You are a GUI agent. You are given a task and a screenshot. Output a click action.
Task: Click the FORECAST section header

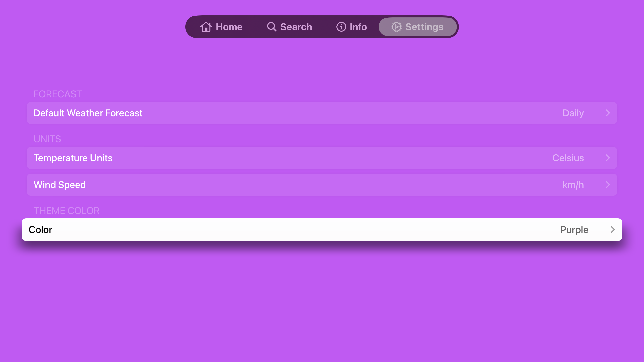tap(58, 94)
